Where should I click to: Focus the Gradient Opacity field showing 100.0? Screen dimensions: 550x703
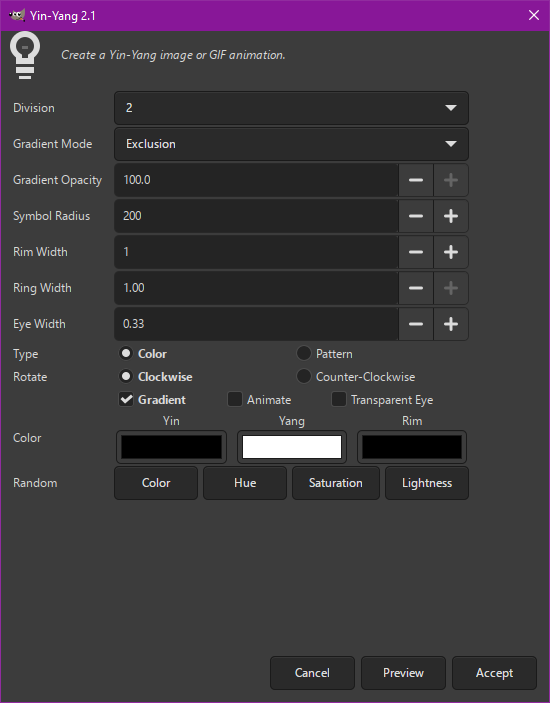(256, 180)
